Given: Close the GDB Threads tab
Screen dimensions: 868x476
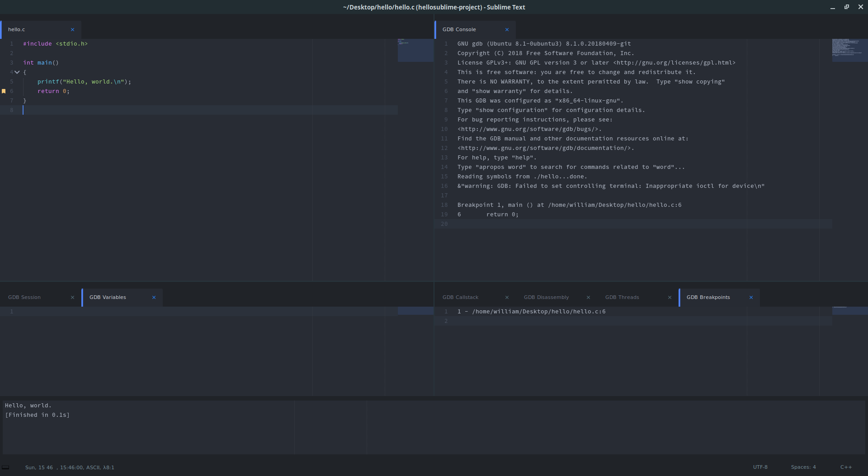Looking at the screenshot, I should point(670,298).
